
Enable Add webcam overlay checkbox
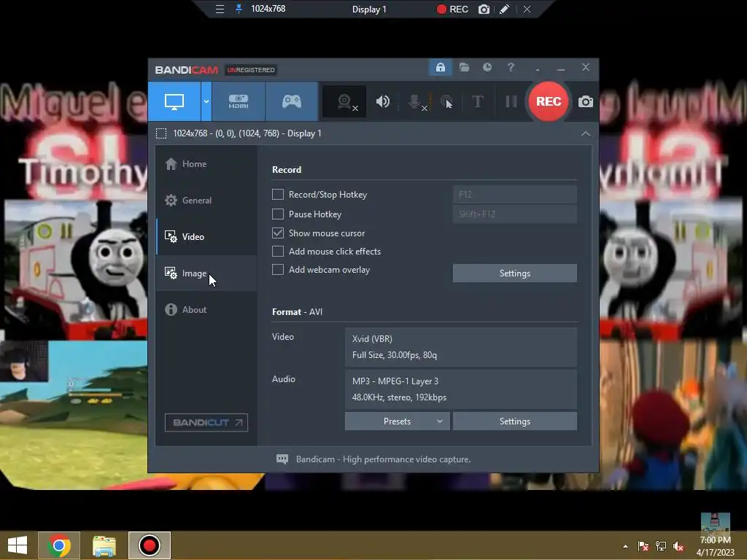click(278, 270)
